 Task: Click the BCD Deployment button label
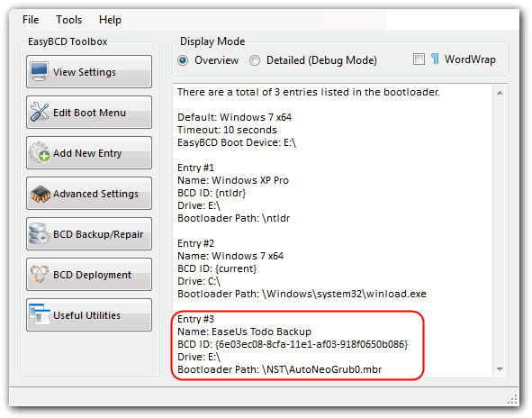[92, 275]
